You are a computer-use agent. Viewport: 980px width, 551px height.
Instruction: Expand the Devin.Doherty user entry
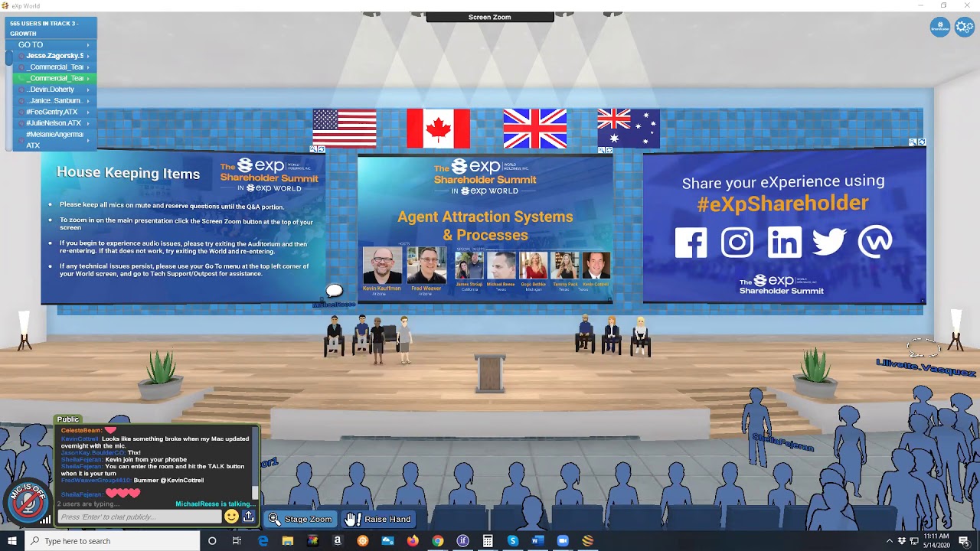point(54,90)
